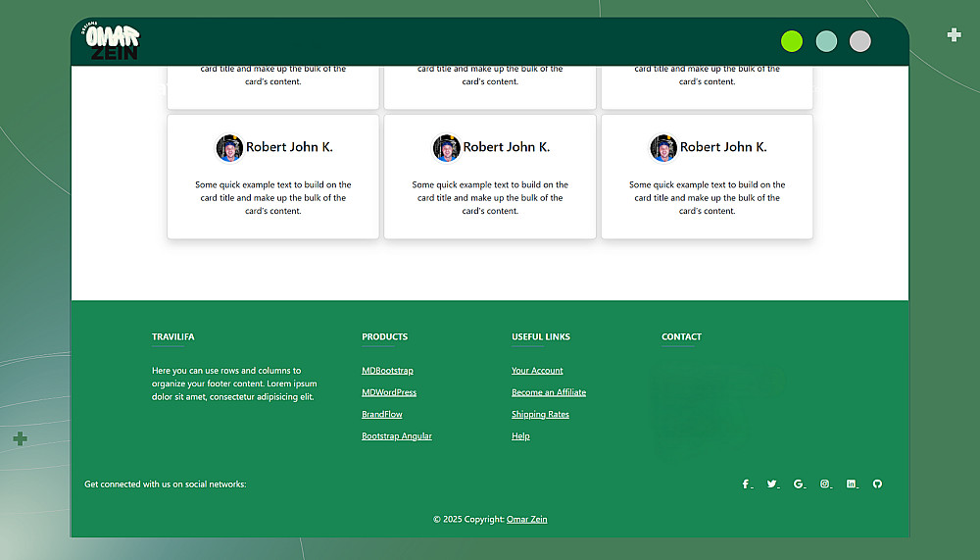The height and width of the screenshot is (560, 980).
Task: Click the PRODUCTS footer heading
Action: pyautogui.click(x=384, y=336)
